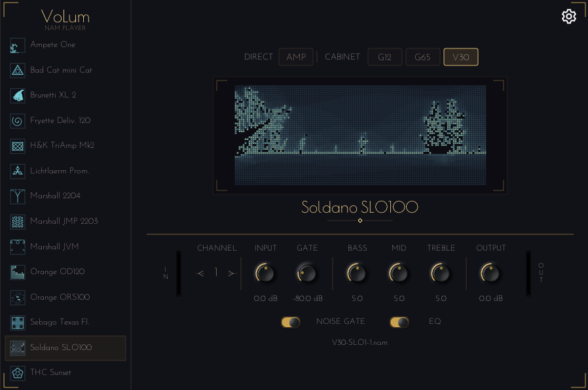Click the Marshall JMP 2203 icon
The image size is (588, 390).
[x=17, y=222]
